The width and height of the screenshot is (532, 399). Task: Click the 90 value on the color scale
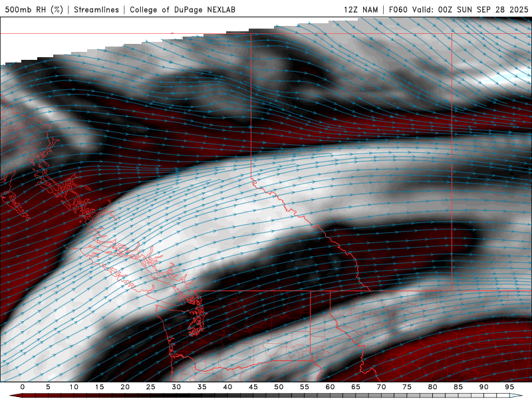[x=483, y=387]
